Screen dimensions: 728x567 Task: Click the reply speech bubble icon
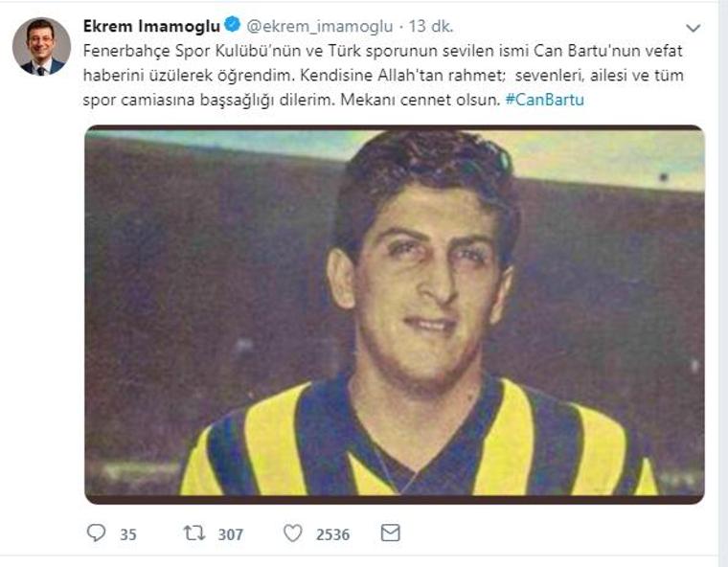click(x=96, y=533)
